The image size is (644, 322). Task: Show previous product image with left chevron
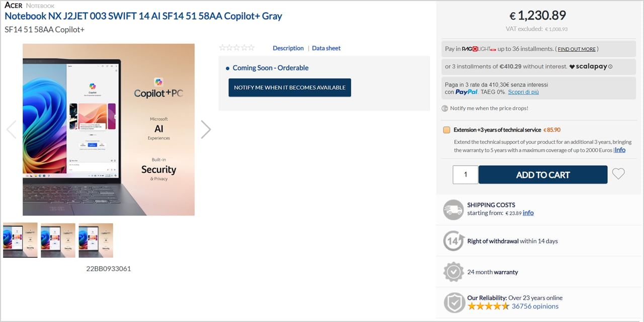pyautogui.click(x=11, y=129)
